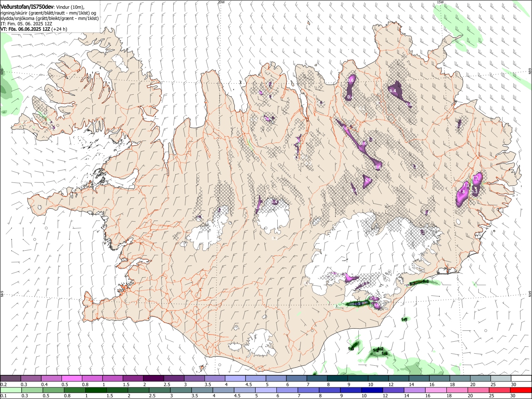Click the 'slydda/snjókoma' line in the map header

[50, 18]
